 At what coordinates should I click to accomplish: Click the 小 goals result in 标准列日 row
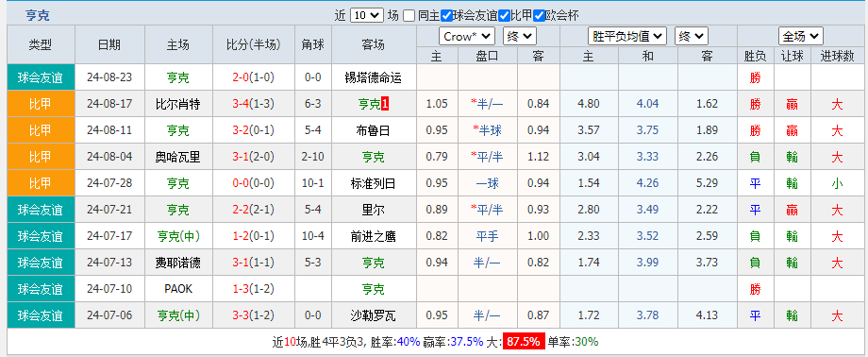837,183
